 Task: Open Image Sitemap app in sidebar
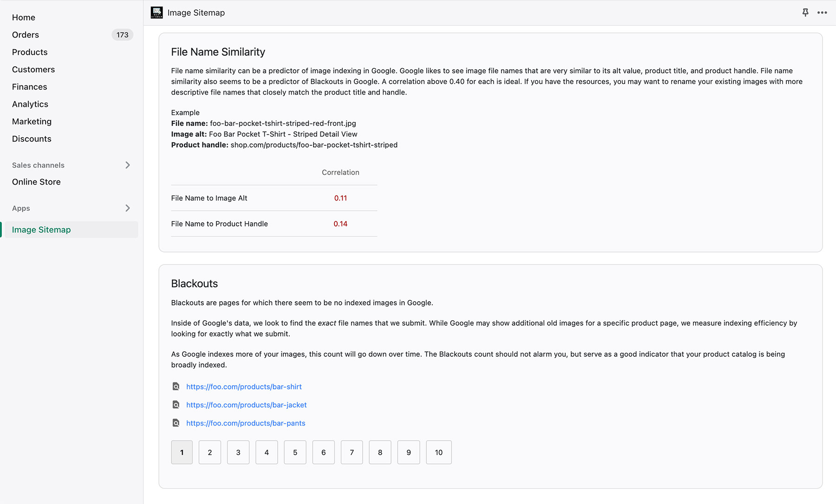coord(41,230)
